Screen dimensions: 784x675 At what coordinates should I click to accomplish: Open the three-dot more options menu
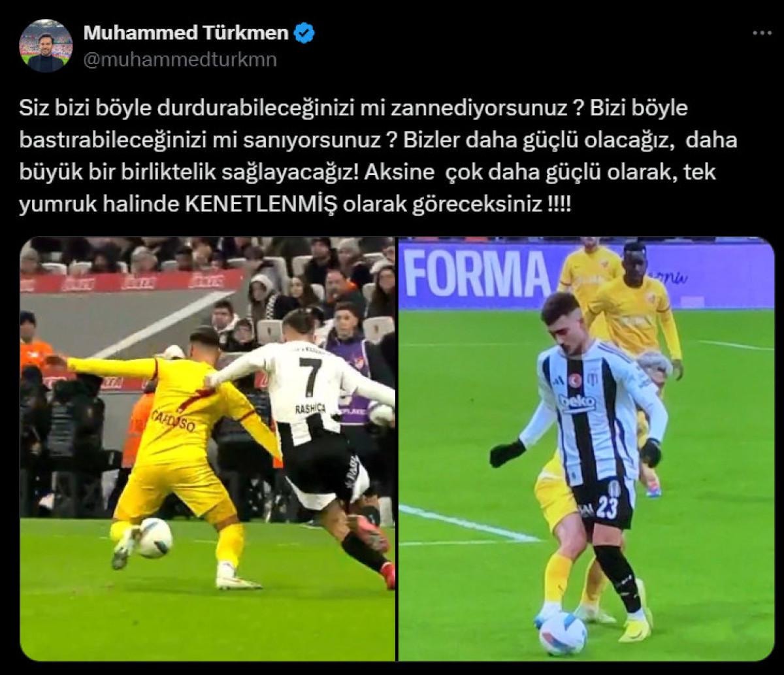(x=760, y=33)
